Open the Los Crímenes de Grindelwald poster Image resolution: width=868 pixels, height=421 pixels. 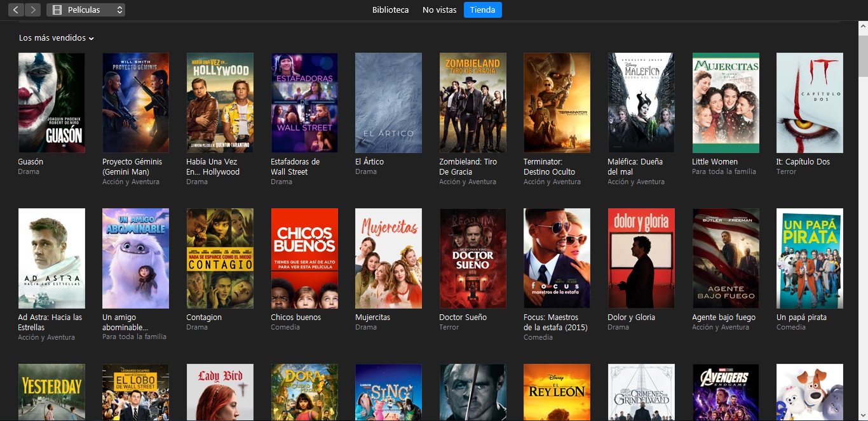coord(641,392)
